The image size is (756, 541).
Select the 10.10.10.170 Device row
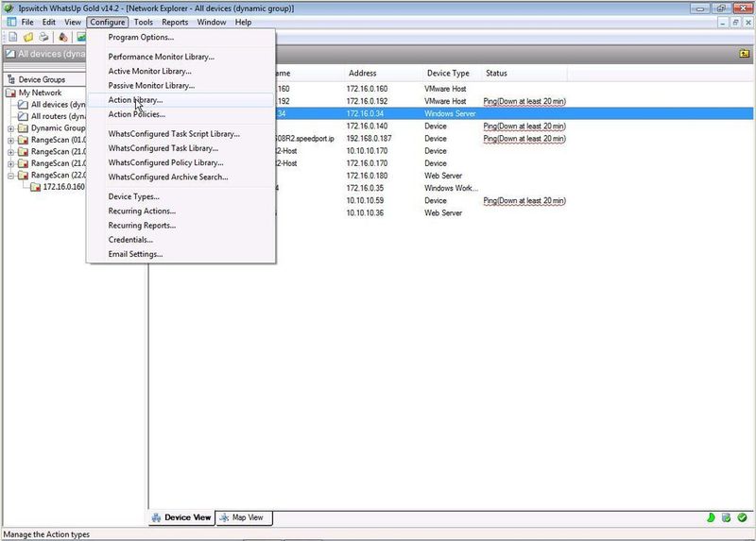point(514,151)
